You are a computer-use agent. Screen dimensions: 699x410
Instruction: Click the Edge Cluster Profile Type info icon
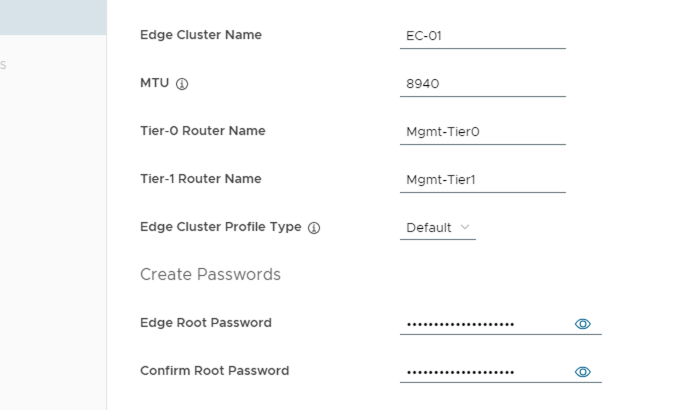(314, 228)
